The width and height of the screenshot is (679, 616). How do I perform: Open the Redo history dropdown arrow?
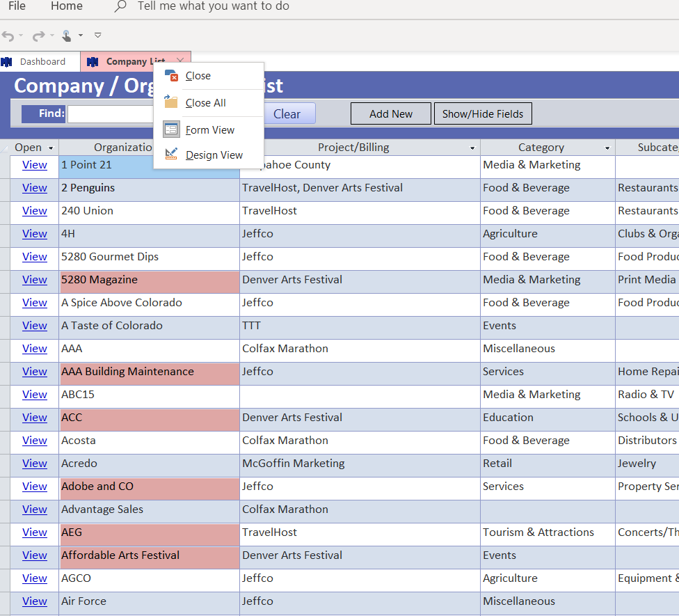(x=52, y=35)
